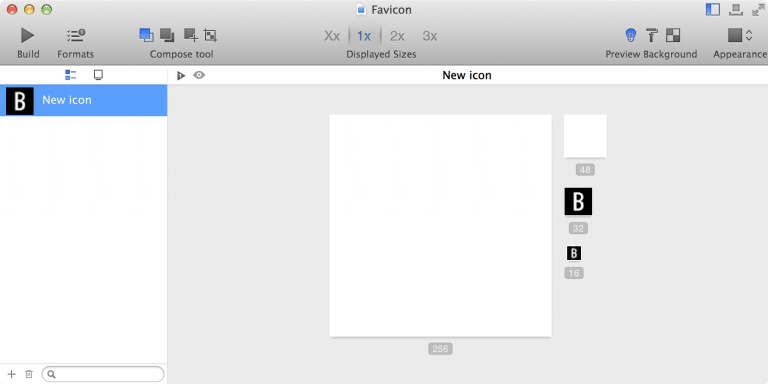Open the Formats list icon

pyautogui.click(x=75, y=35)
